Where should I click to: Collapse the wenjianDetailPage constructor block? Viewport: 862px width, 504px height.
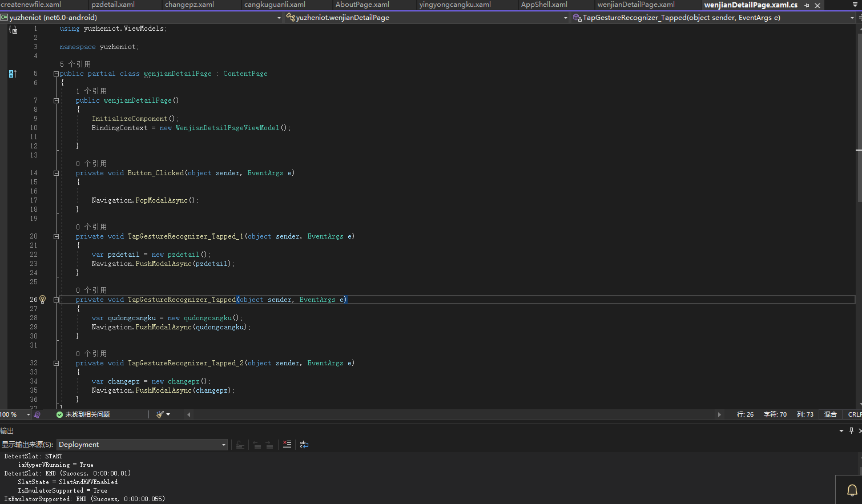tap(56, 100)
